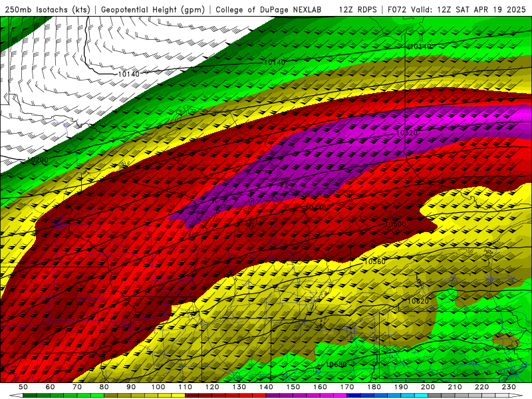The image size is (532, 399).
Task: Click the 220 kts color scale label
Action: (x=482, y=387)
